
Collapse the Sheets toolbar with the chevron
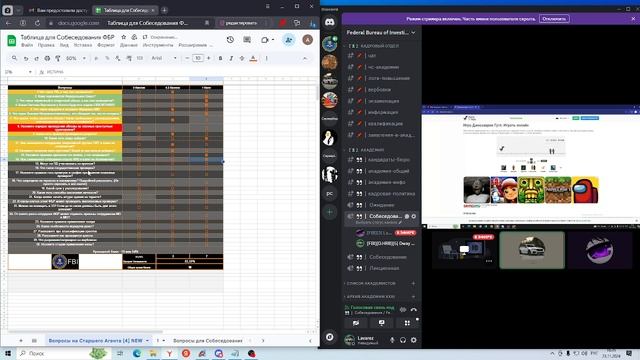(x=304, y=58)
